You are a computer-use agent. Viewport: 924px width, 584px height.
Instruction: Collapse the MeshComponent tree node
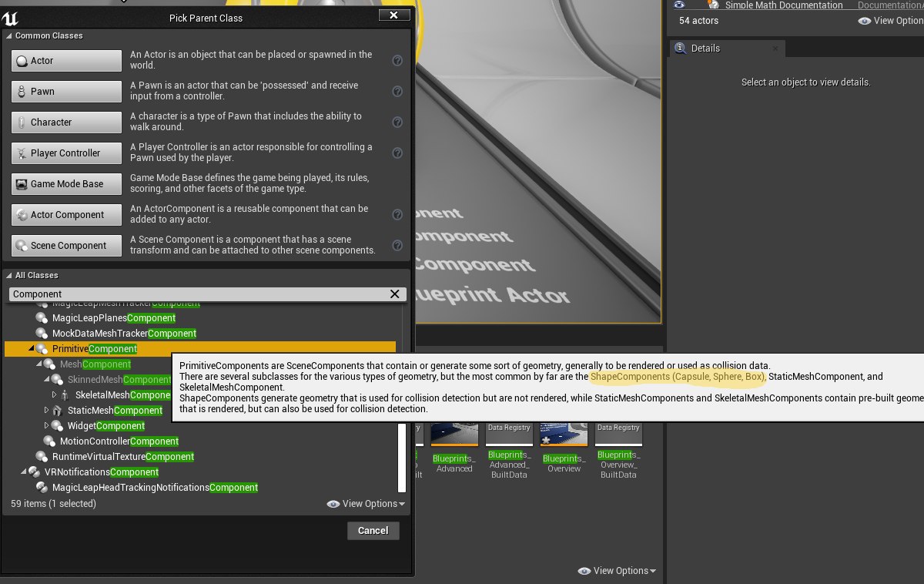pyautogui.click(x=39, y=364)
